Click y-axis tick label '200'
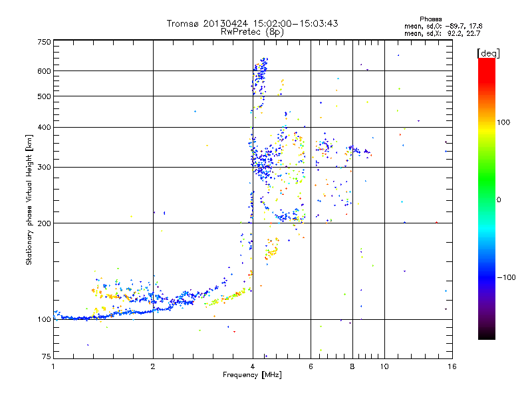 point(45,223)
